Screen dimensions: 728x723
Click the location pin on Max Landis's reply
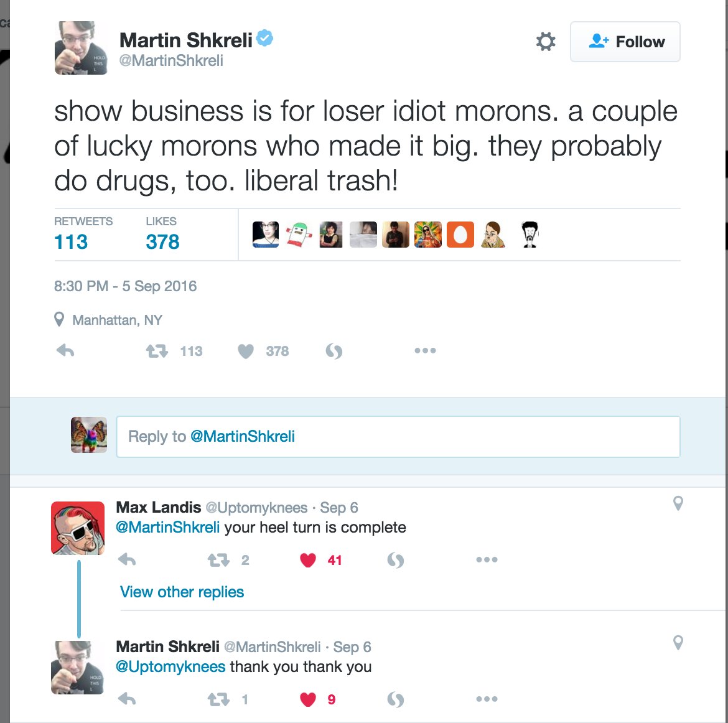pyautogui.click(x=678, y=503)
